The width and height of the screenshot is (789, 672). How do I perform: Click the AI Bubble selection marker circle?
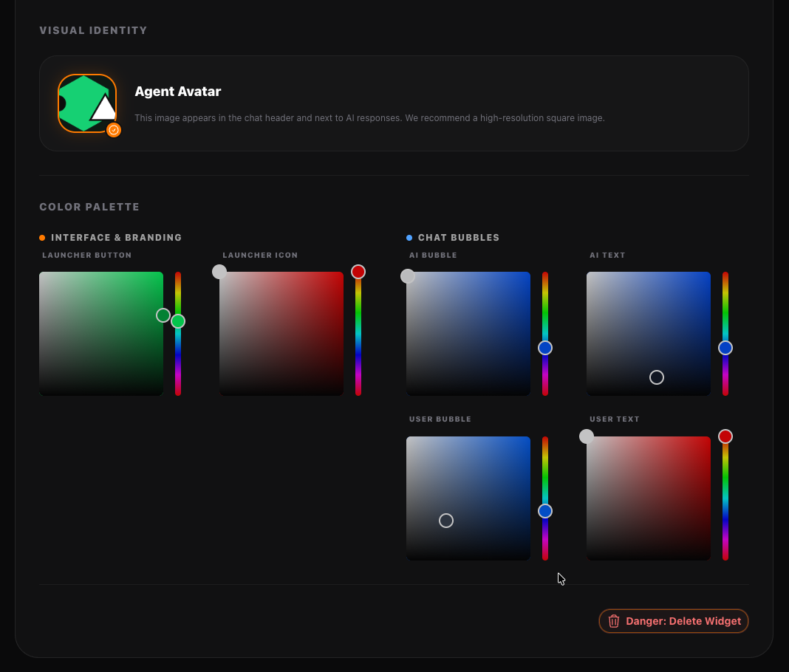click(408, 275)
